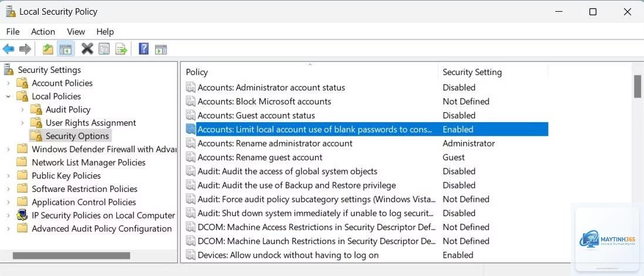Select Audit the use of Backup and Restore privilege
The width and height of the screenshot is (644, 276).
(297, 185)
